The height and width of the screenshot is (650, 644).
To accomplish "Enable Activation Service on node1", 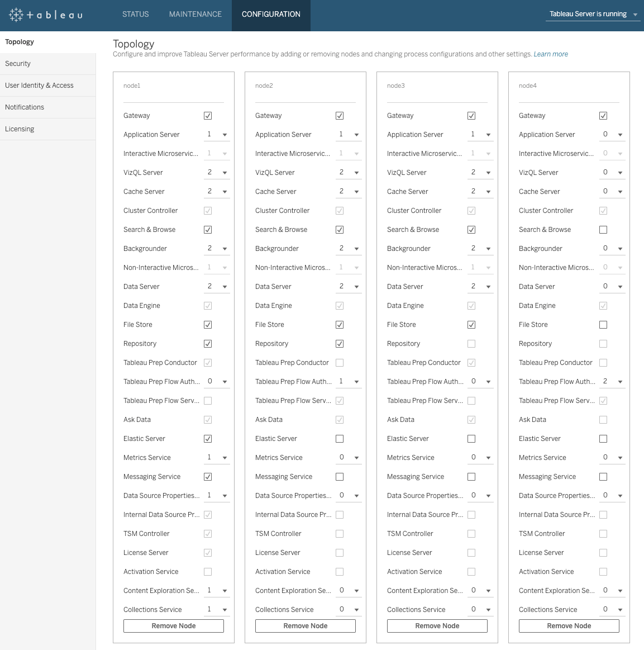I will tap(208, 572).
